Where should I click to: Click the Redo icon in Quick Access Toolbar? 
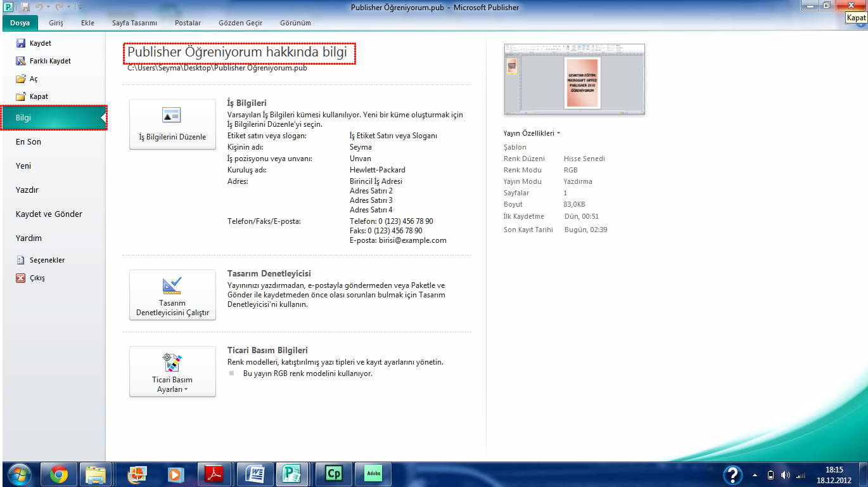pyautogui.click(x=59, y=7)
